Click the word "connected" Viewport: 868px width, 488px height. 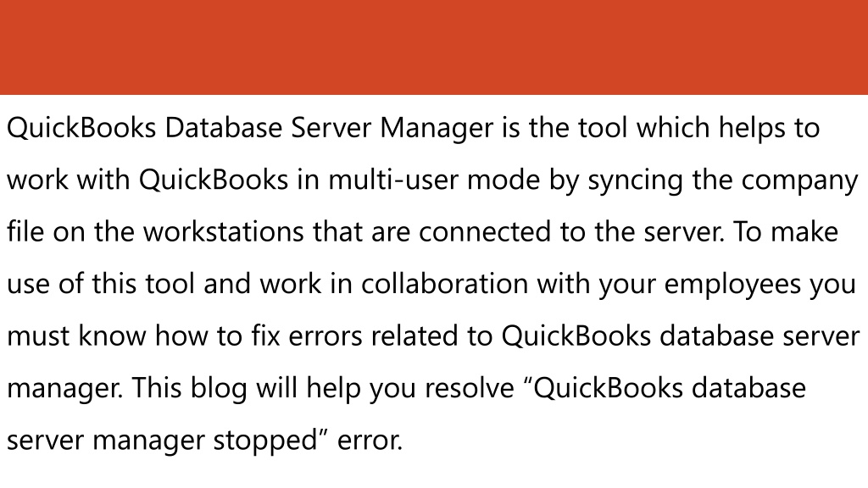coord(485,232)
